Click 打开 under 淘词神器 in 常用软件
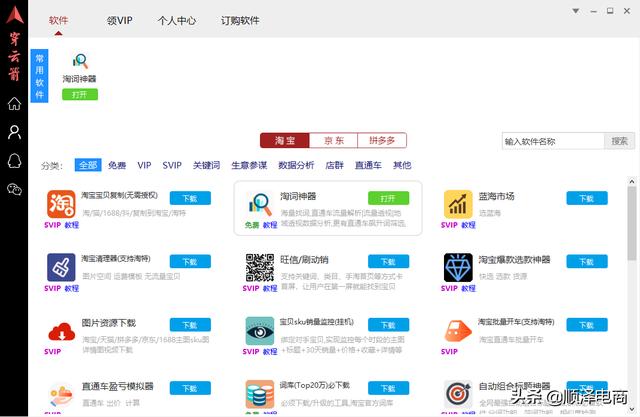Viewport: 640px width, 417px height. [x=80, y=95]
